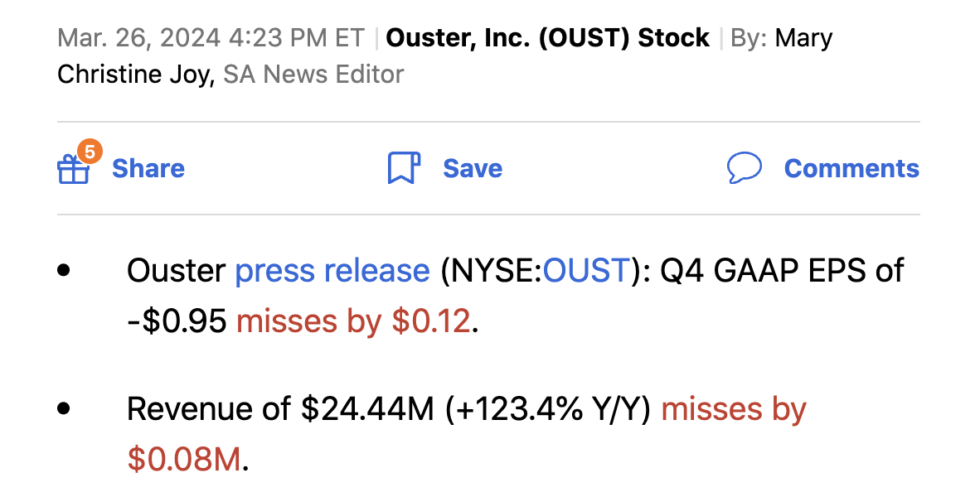Click the SA News Editor label
This screenshot has height=497, width=980.
click(313, 74)
